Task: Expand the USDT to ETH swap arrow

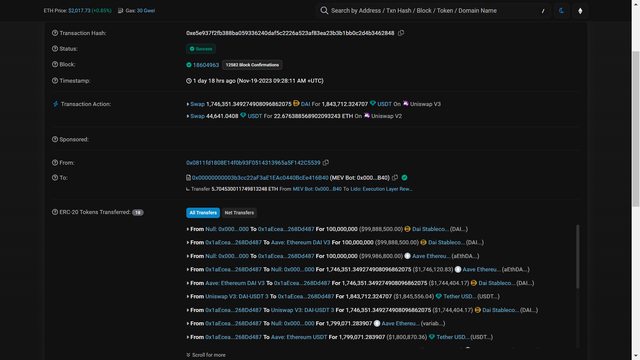Action: [x=188, y=116]
